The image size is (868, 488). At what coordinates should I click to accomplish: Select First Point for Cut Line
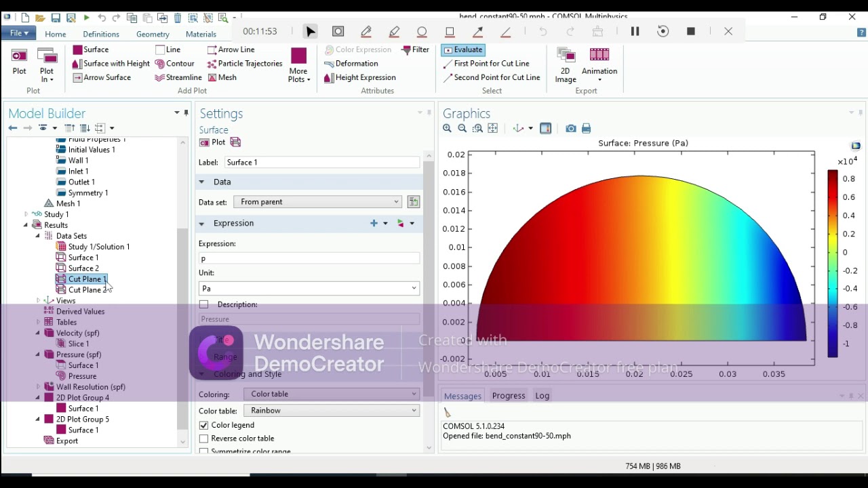tap(486, 64)
